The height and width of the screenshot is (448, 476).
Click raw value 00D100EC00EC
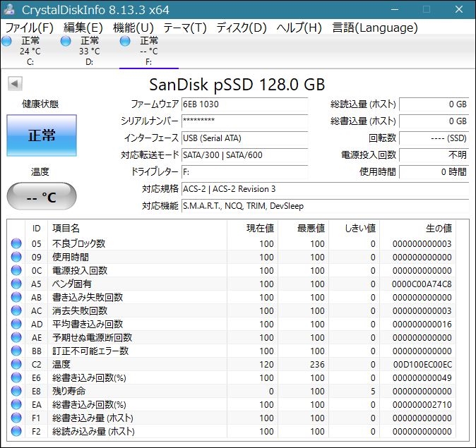(x=422, y=365)
